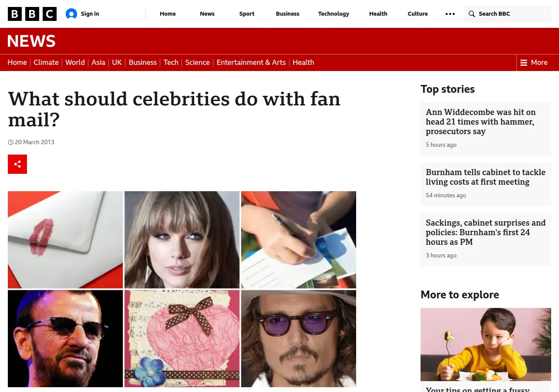
Task: Open the Burnham tells cabinet story
Action: pyautogui.click(x=485, y=177)
